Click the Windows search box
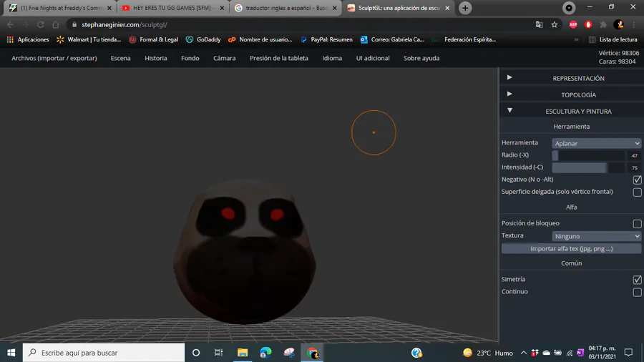The width and height of the screenshot is (644, 362). coord(104,353)
